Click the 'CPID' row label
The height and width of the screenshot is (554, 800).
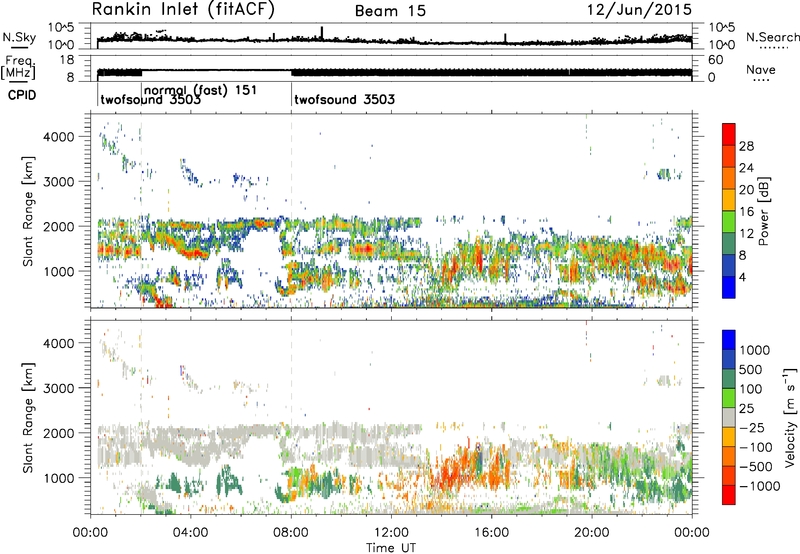[x=22, y=95]
